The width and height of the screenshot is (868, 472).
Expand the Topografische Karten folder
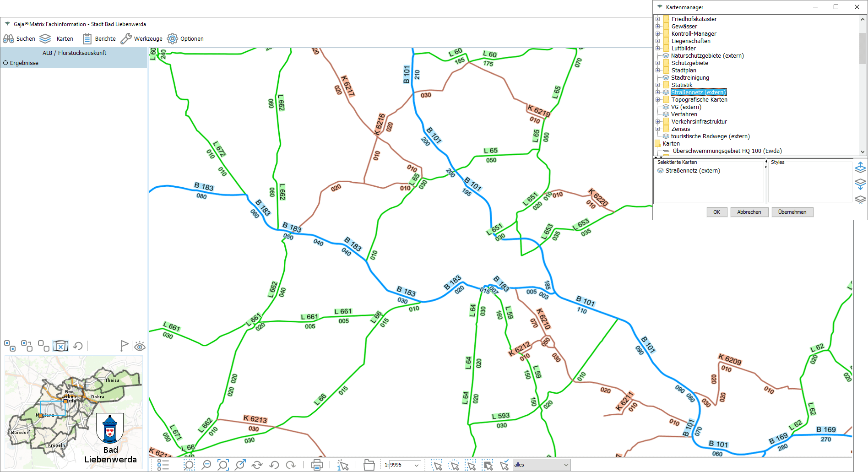tap(658, 100)
